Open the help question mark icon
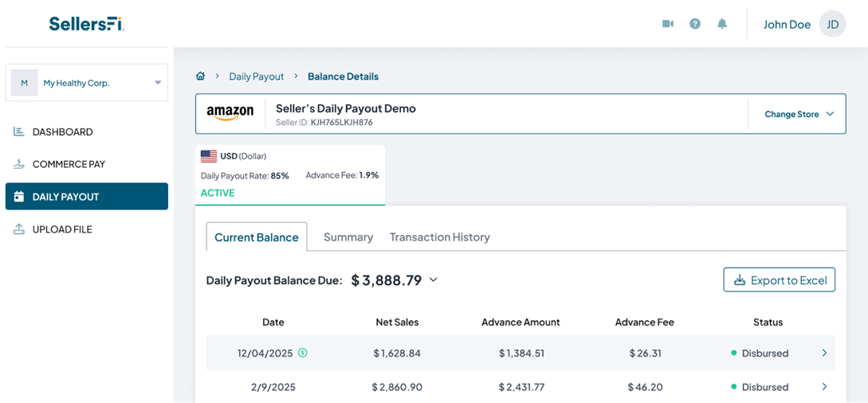The width and height of the screenshot is (868, 403). [x=695, y=24]
